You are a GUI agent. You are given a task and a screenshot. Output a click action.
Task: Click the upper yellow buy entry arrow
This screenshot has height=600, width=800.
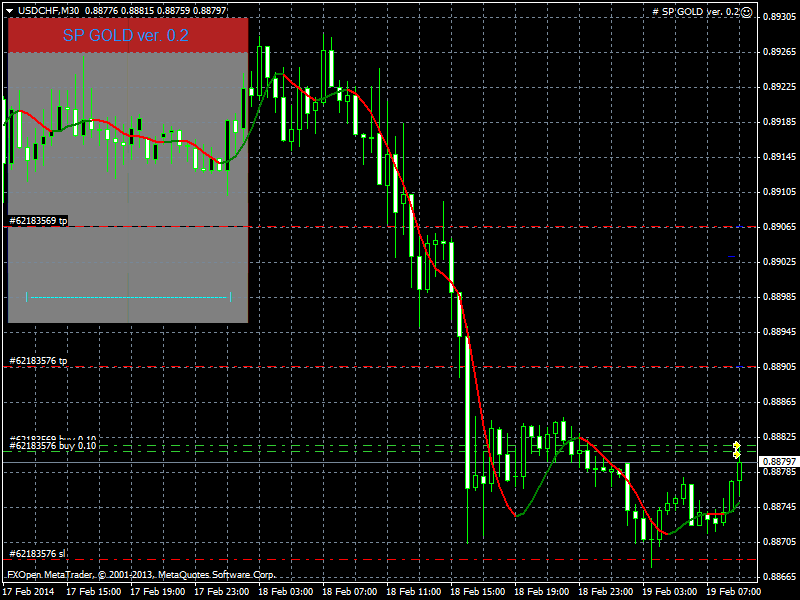click(736, 445)
